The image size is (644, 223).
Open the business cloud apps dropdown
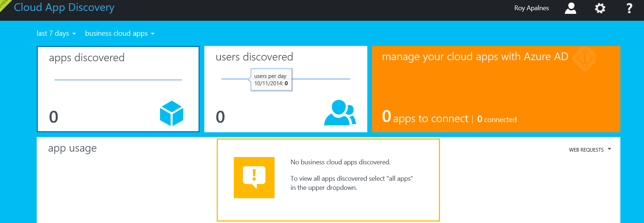pos(120,34)
